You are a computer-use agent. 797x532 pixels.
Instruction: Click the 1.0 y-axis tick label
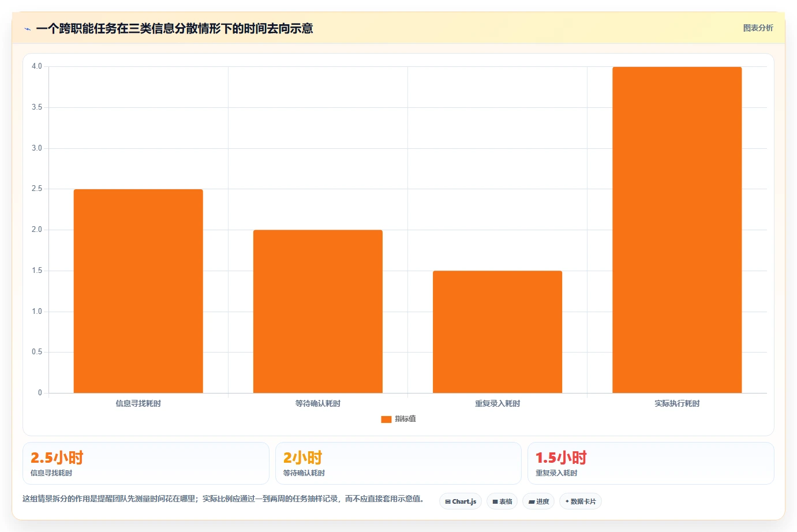[x=37, y=312]
